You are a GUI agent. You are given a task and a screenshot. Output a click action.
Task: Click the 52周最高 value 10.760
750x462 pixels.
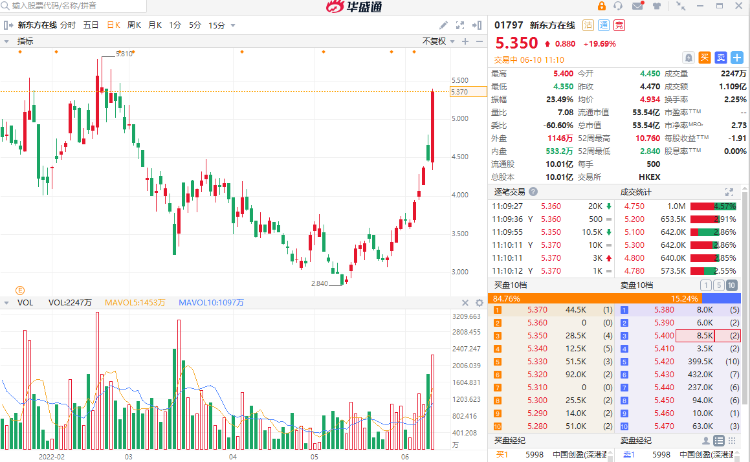pyautogui.click(x=648, y=138)
